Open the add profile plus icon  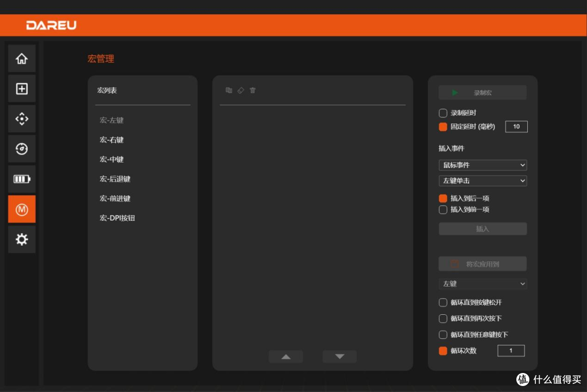click(22, 89)
